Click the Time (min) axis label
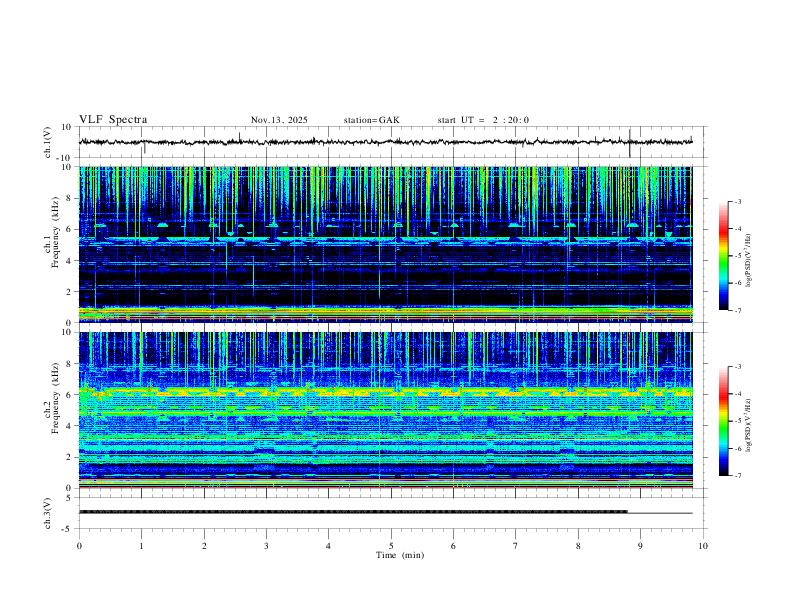This screenshot has width=792, height=612. (x=400, y=555)
